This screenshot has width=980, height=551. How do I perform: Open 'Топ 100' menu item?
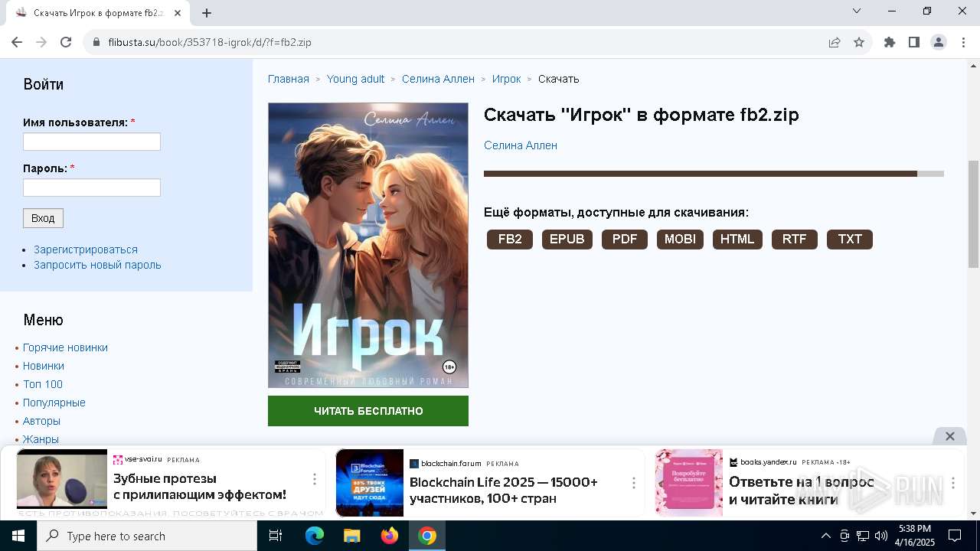point(43,384)
